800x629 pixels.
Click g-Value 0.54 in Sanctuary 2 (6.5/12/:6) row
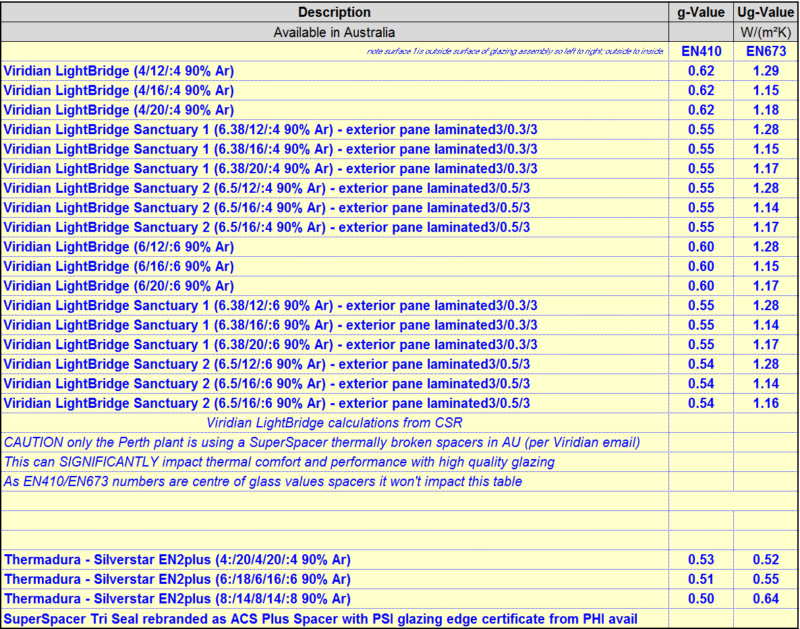click(701, 364)
